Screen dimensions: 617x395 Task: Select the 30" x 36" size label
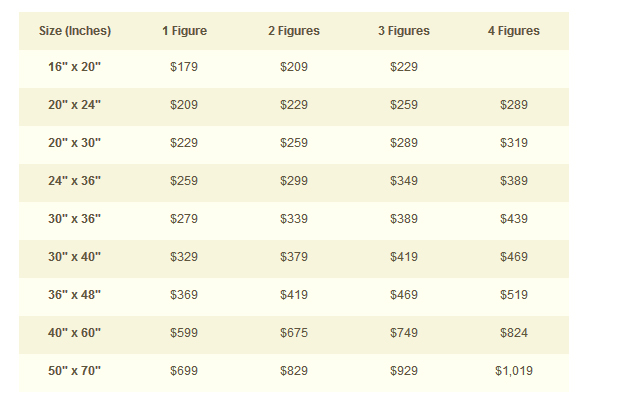[x=74, y=219]
